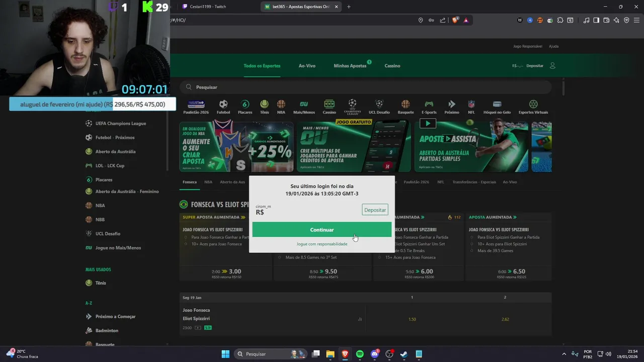Open the Brave VPN shield icon
This screenshot has height=362, width=644.
coord(626,20)
